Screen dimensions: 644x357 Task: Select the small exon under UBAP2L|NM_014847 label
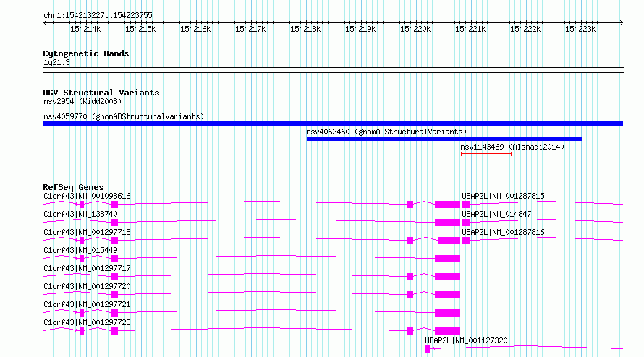point(466,223)
